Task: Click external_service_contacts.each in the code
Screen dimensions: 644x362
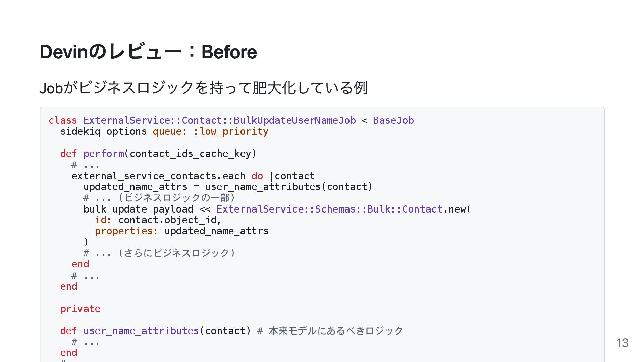Action: (158, 176)
